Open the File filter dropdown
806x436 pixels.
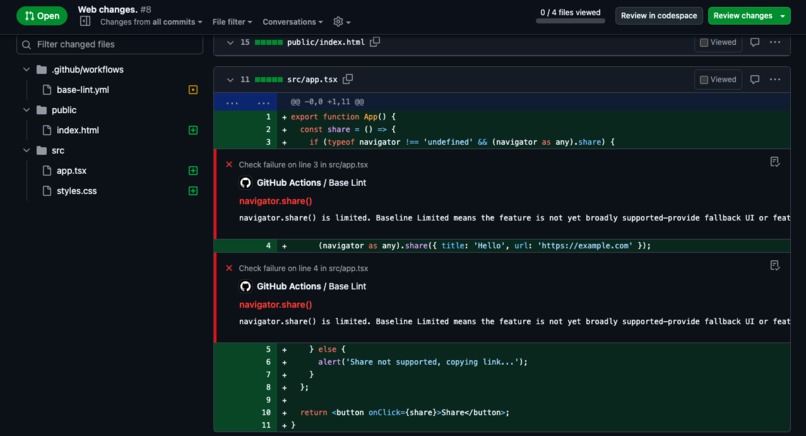coord(232,22)
